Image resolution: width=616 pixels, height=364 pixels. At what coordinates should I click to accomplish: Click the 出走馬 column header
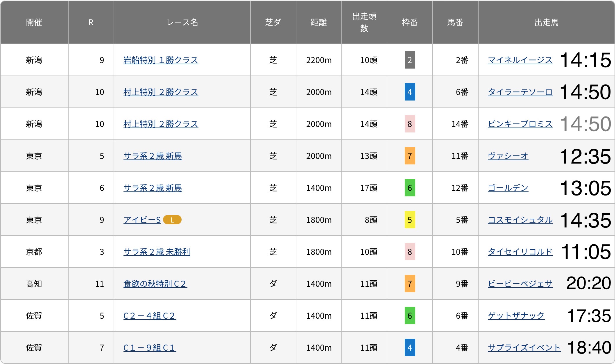coord(546,22)
